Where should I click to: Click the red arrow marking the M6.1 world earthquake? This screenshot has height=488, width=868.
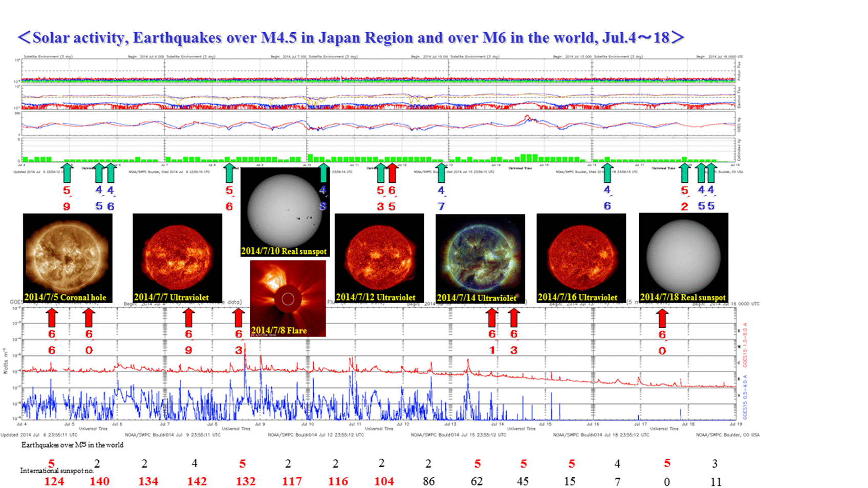coord(492,317)
